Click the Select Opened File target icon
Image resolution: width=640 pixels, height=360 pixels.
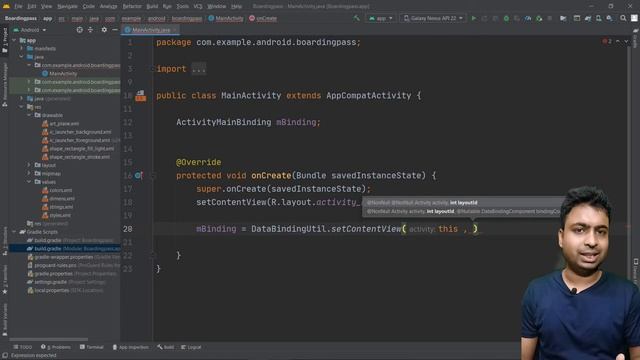[x=80, y=30]
